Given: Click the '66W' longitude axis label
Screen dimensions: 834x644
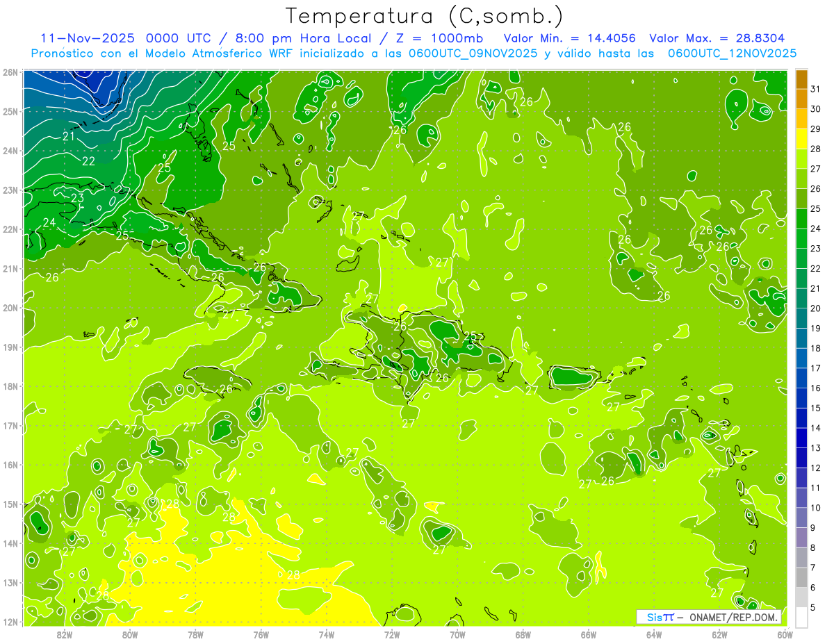Looking at the screenshot, I should 589,634.
